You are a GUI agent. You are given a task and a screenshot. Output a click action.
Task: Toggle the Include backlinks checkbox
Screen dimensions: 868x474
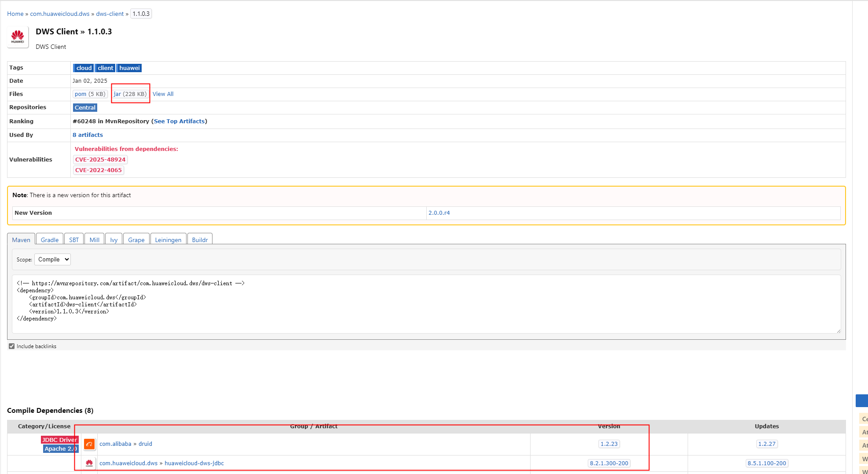(12, 346)
